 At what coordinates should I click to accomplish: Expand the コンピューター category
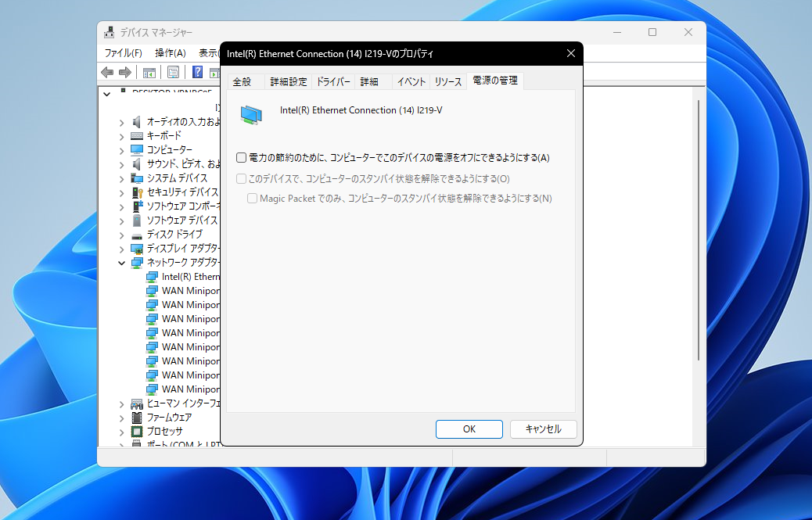coord(122,151)
